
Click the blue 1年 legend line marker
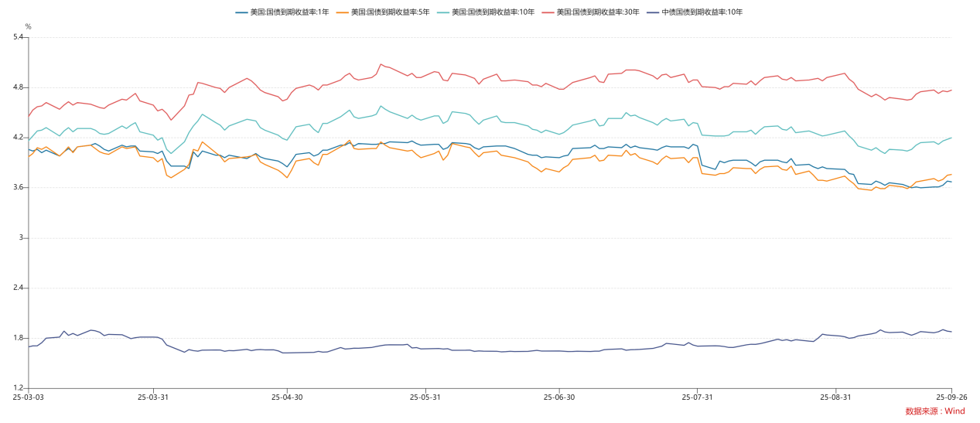click(x=241, y=12)
